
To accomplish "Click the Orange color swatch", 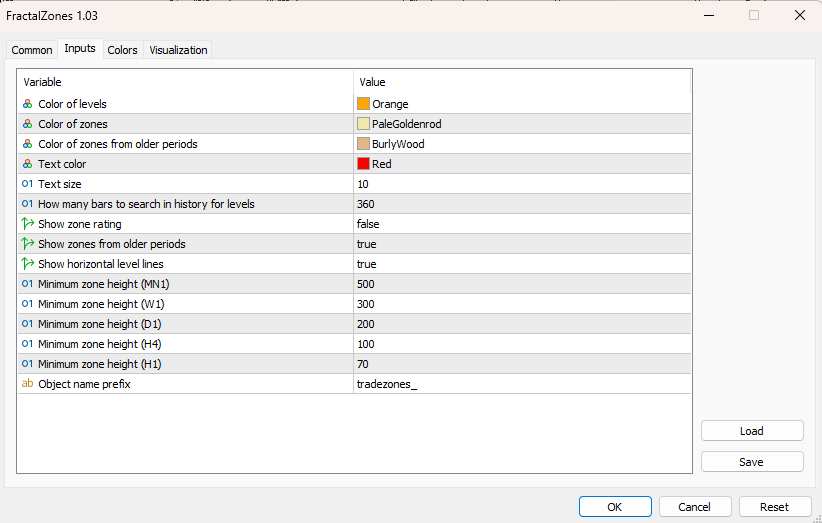I will point(363,104).
